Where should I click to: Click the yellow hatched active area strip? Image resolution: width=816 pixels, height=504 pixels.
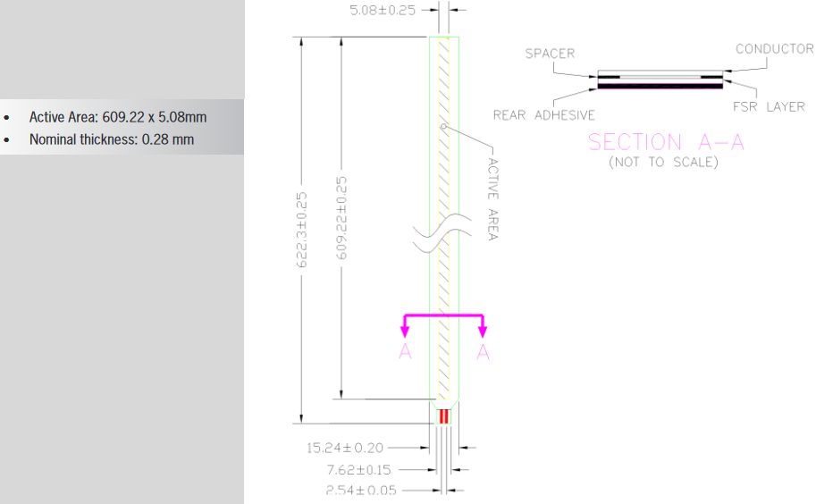[x=444, y=218]
